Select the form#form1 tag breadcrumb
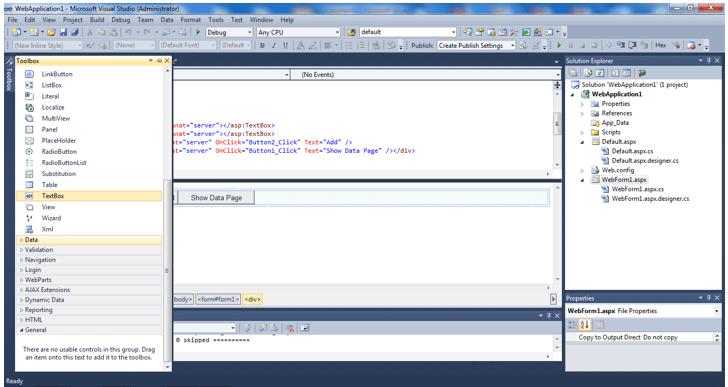728x387 pixels. tap(218, 300)
